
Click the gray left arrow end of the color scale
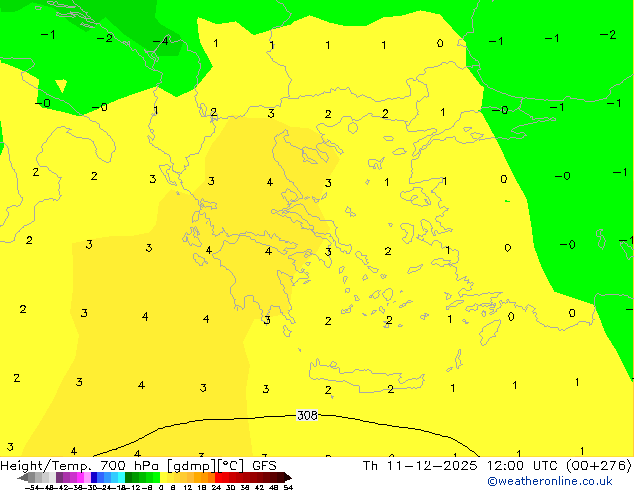click(x=23, y=477)
